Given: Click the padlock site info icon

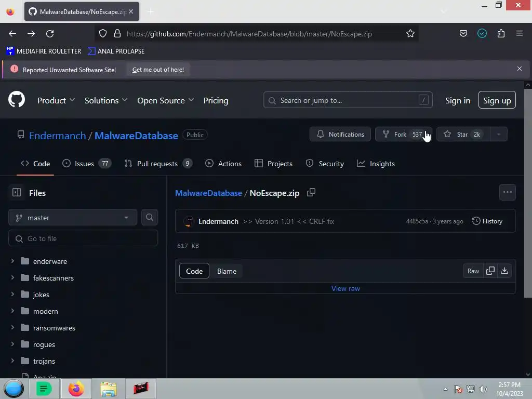Looking at the screenshot, I should 117,34.
